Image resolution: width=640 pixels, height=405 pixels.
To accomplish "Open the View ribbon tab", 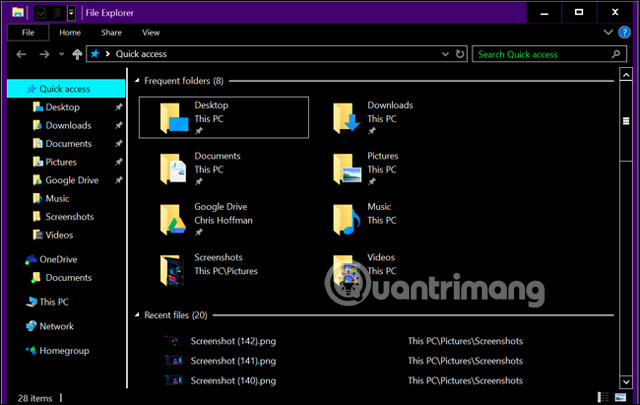I will tap(151, 32).
